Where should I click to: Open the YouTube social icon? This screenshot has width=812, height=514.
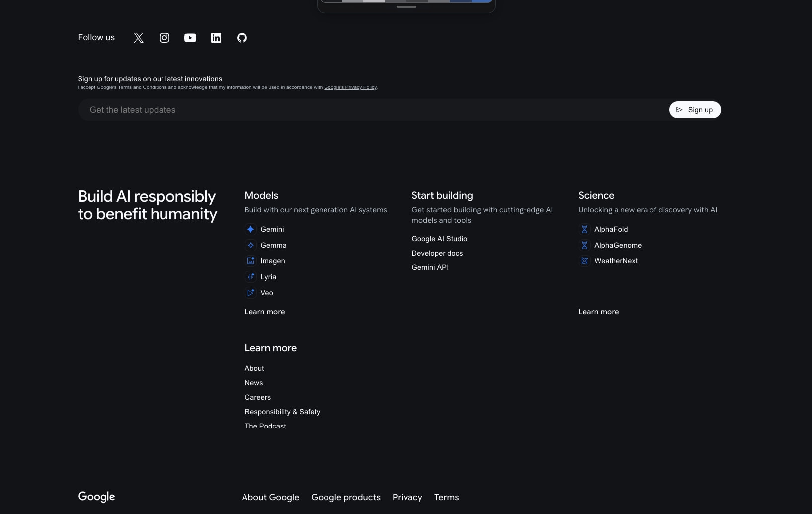pyautogui.click(x=190, y=38)
